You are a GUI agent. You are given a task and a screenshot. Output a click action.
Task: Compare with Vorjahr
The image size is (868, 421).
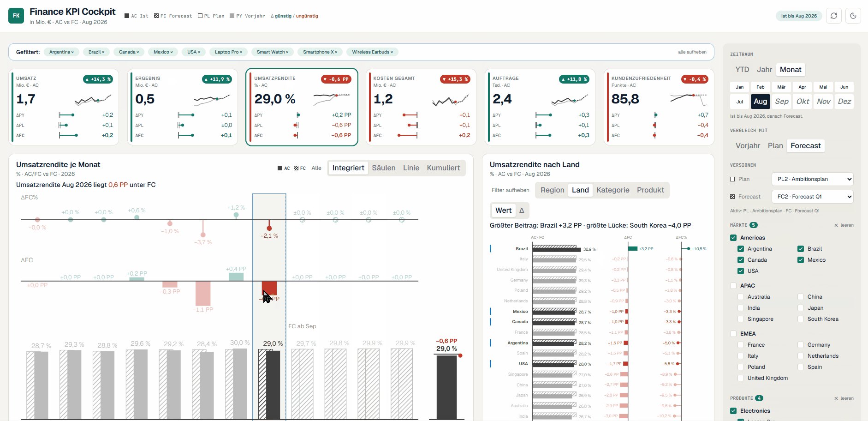point(748,146)
